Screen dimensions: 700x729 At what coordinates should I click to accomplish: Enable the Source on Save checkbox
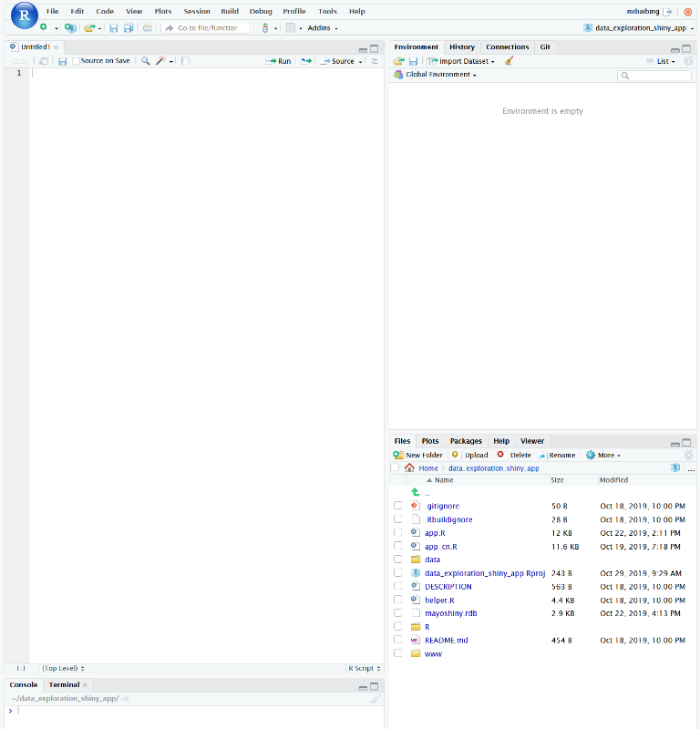[77, 61]
